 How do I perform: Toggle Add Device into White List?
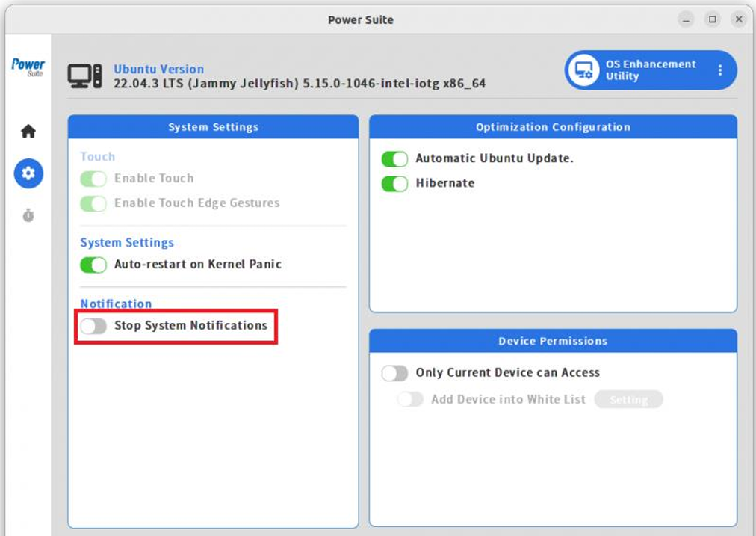point(410,399)
